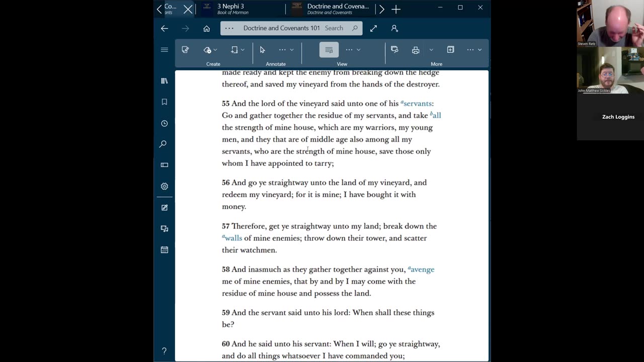Click the Print icon
The width and height of the screenshot is (644, 362).
(x=416, y=50)
